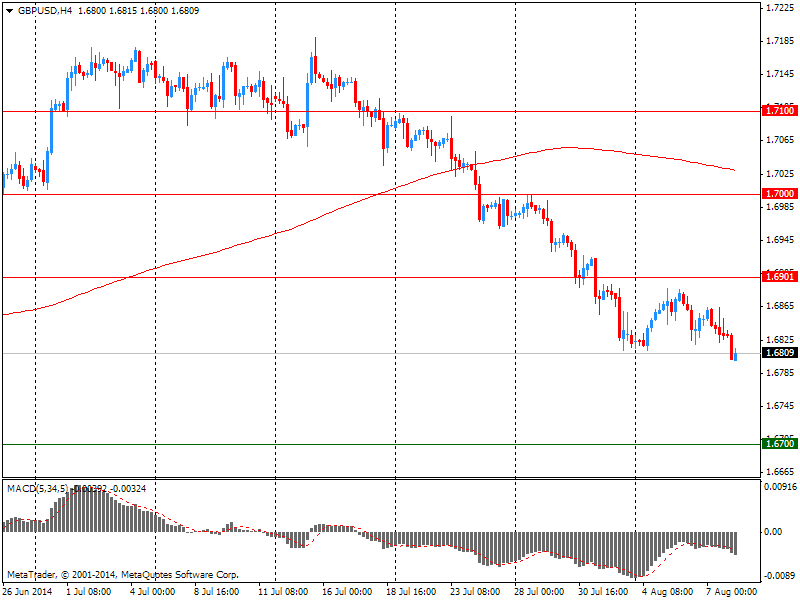Click the 1.7145 price scale value
This screenshot has height=600, width=800.
pos(780,74)
